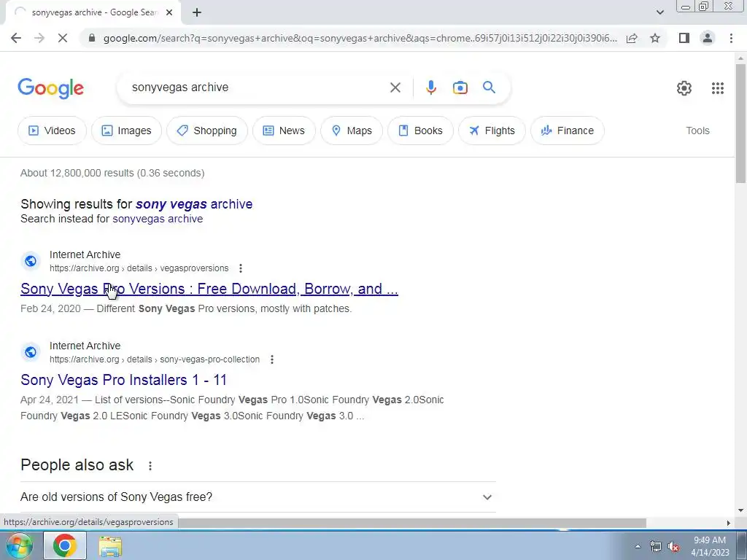Click the browser address bar URL
The height and width of the screenshot is (560, 747).
click(360, 38)
